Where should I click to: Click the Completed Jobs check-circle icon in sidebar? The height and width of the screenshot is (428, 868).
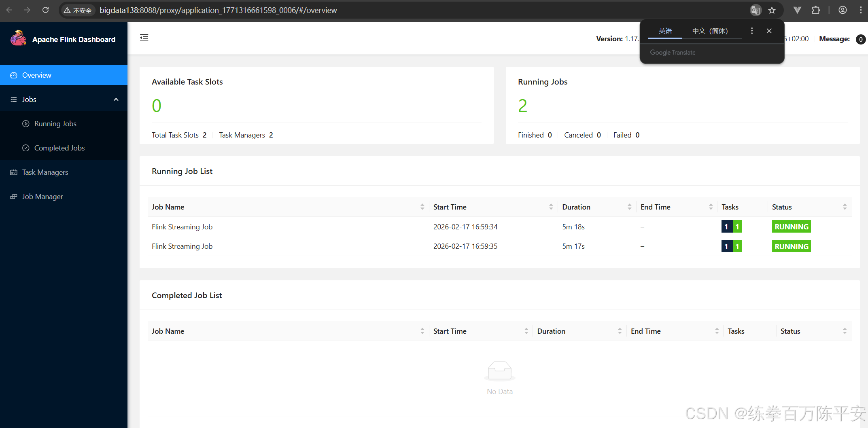tap(26, 148)
